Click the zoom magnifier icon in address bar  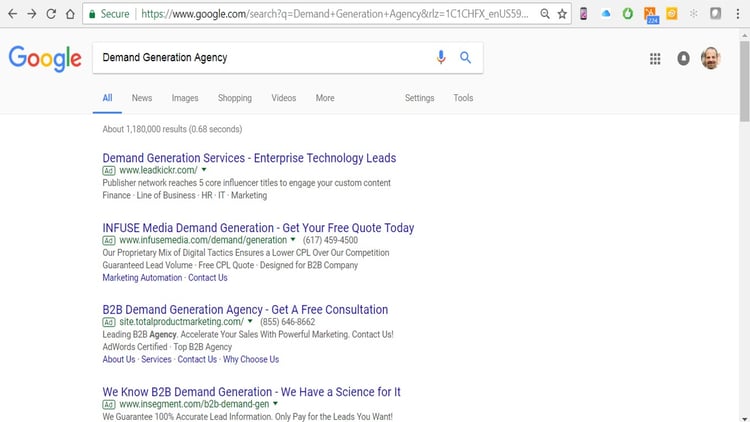(545, 14)
